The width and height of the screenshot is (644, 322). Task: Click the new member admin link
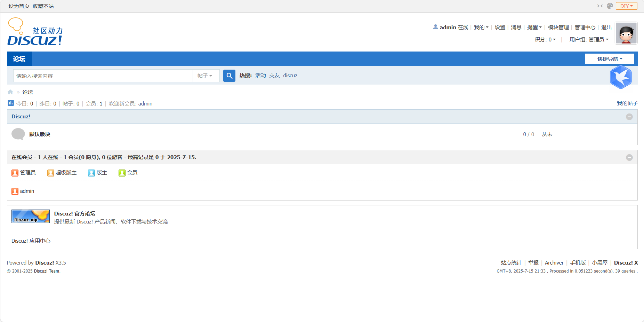pyautogui.click(x=145, y=104)
